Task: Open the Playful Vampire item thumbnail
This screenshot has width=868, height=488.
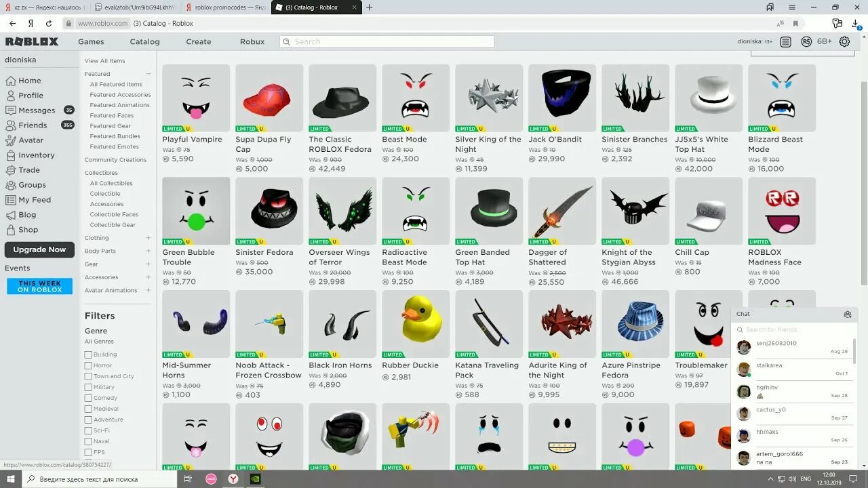Action: [x=196, y=98]
